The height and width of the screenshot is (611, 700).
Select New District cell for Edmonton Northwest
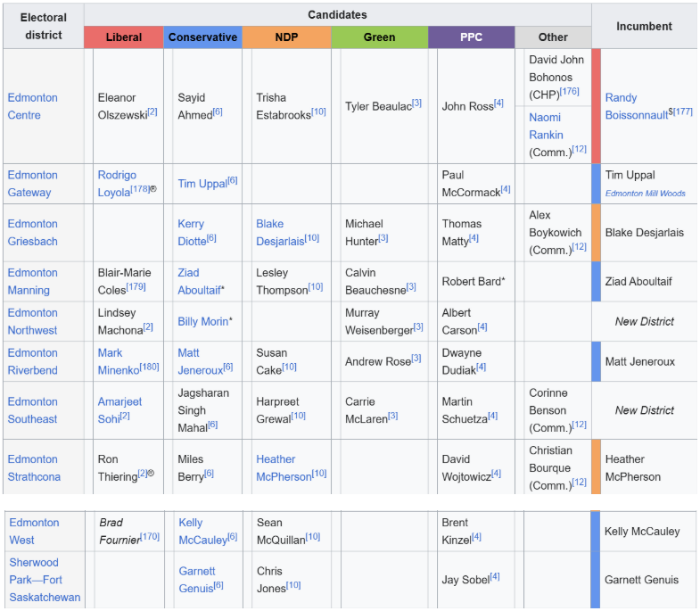coord(644,322)
